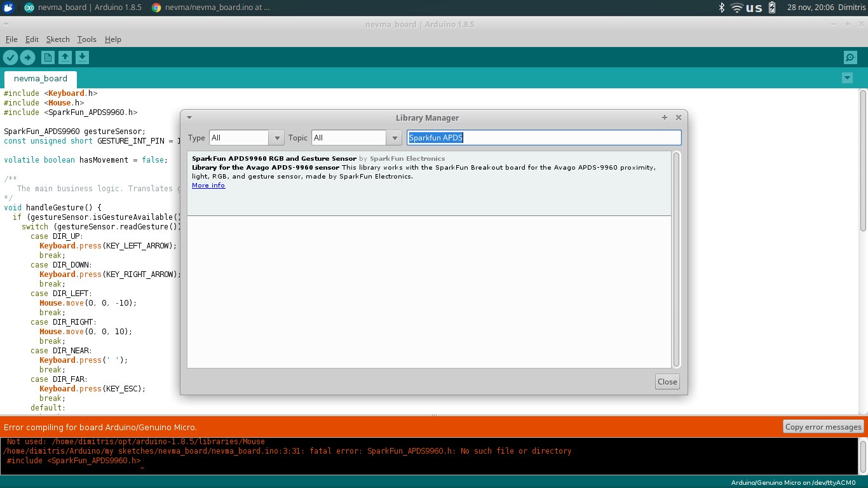Viewport: 868px width, 488px height.
Task: Click the board info 'Arduino/Genuino Micro on /dev/ttyACM0'
Action: [793, 482]
